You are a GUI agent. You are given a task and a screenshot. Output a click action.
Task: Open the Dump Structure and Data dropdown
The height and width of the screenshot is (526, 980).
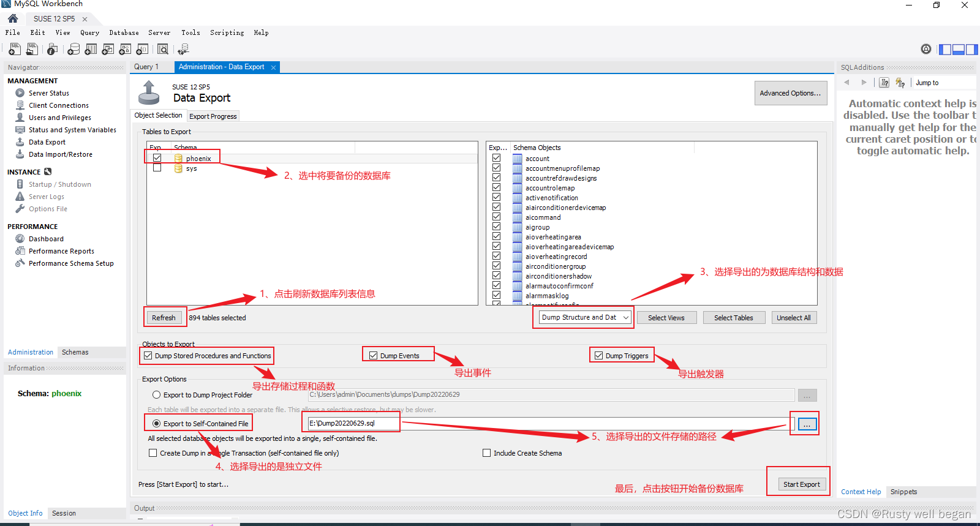pyautogui.click(x=584, y=317)
